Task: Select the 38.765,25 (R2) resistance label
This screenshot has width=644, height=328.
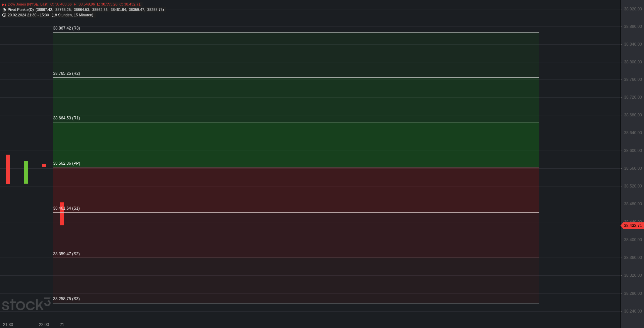Action: [66, 73]
